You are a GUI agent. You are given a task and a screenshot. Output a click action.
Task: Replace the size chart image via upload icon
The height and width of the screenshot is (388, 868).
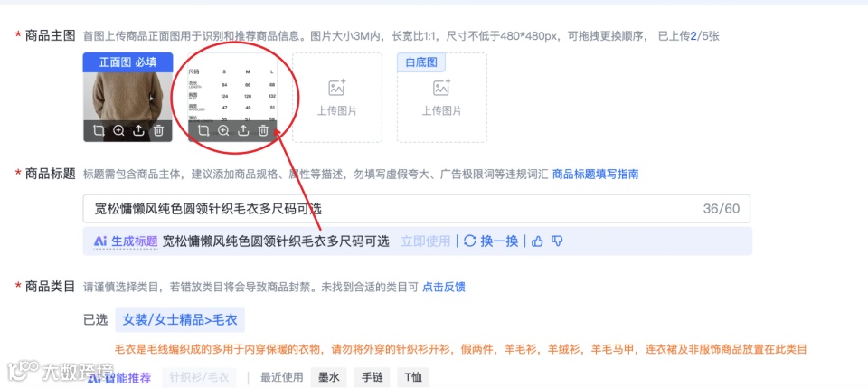tap(243, 131)
